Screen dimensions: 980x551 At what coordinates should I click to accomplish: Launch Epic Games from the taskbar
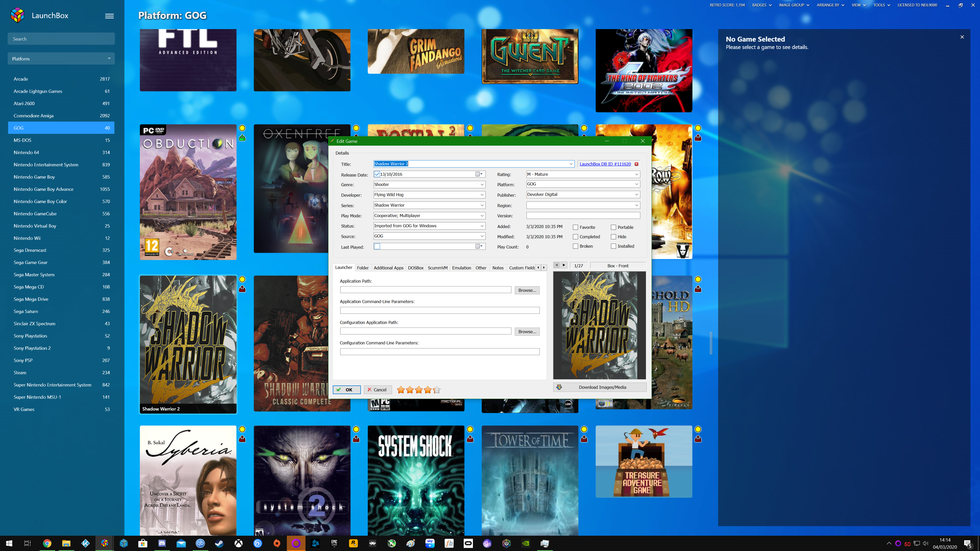[334, 543]
